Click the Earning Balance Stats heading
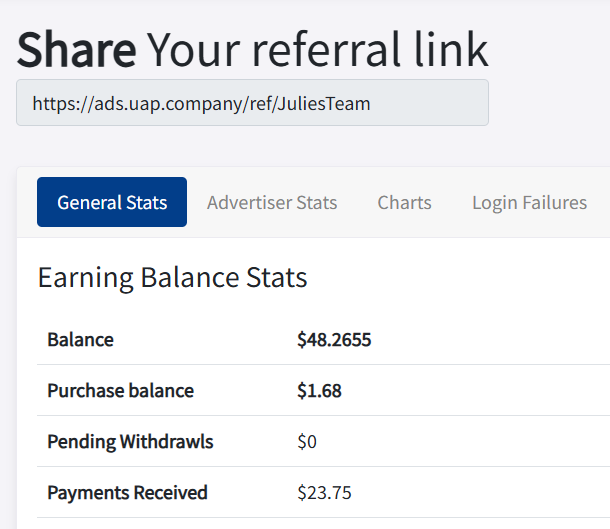Screen dimensions: 610x529 point(172,277)
